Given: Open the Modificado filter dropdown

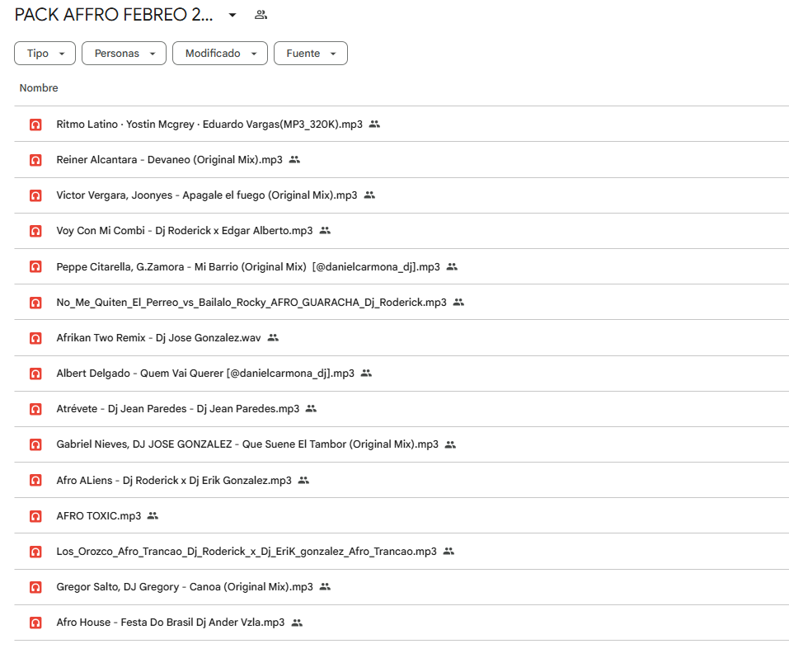Looking at the screenshot, I should click(220, 54).
